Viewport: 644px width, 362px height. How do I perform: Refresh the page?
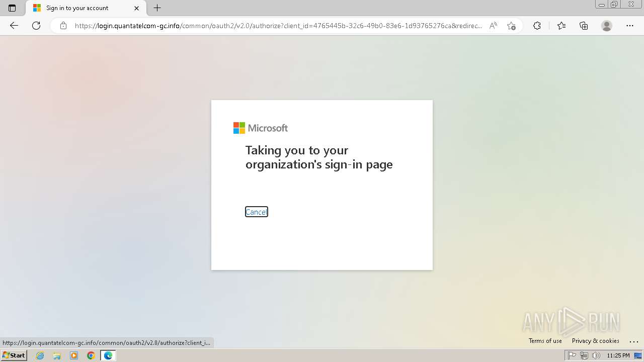(x=36, y=26)
